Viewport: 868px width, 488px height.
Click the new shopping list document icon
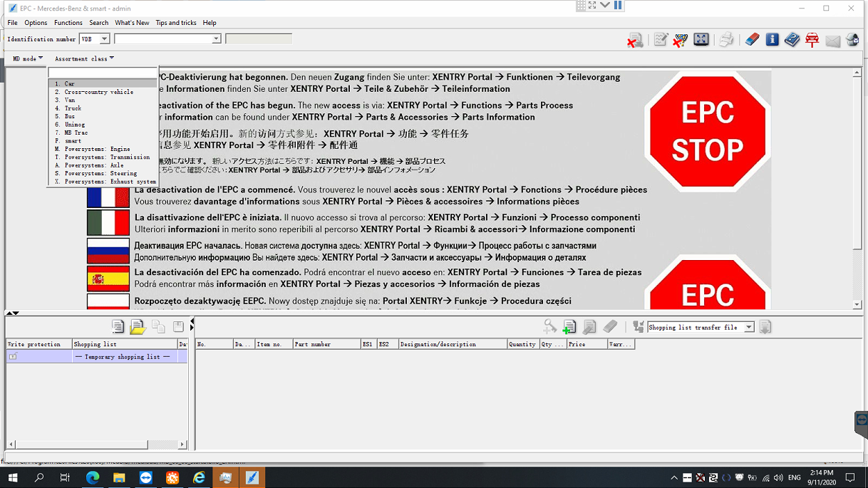pos(118,326)
